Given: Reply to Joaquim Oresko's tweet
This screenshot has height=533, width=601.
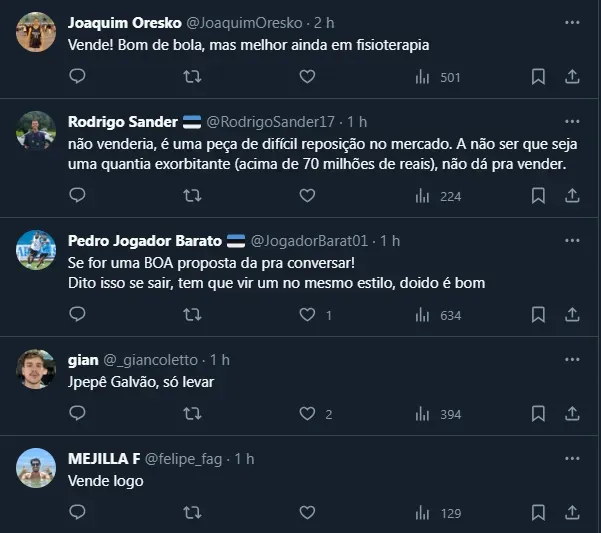Looking at the screenshot, I should (x=77, y=77).
